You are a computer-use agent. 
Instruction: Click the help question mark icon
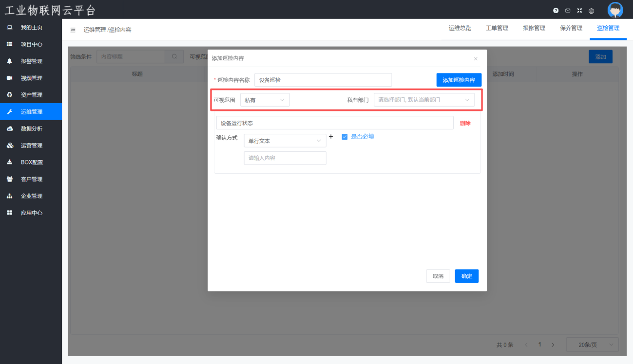pos(556,11)
